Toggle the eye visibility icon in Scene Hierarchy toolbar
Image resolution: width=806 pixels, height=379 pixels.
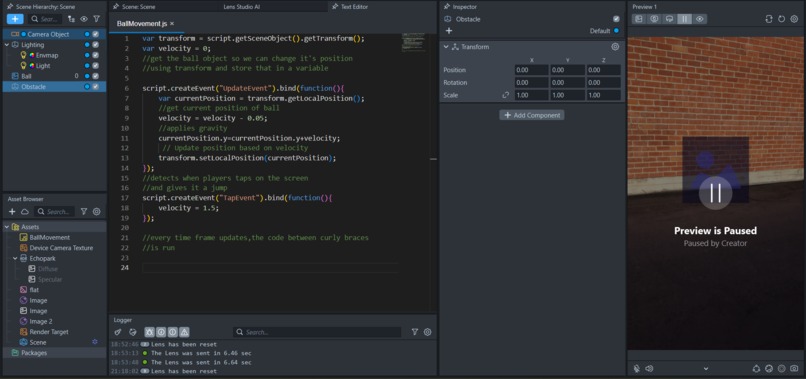point(84,19)
